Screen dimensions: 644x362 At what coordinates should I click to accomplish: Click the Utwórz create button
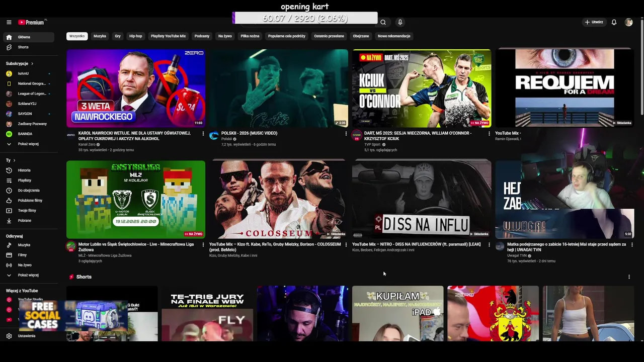(594, 22)
